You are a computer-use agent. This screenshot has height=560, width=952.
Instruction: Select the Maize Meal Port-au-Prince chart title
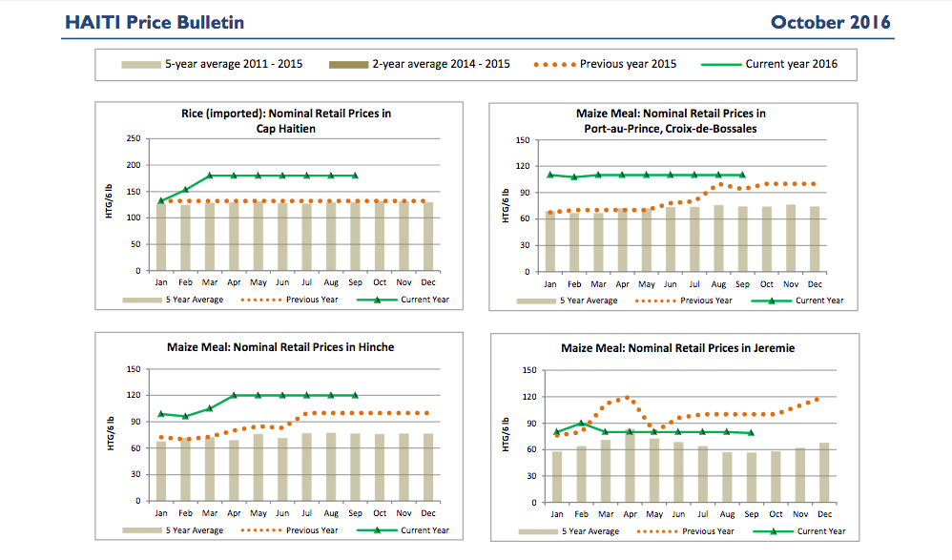click(671, 120)
